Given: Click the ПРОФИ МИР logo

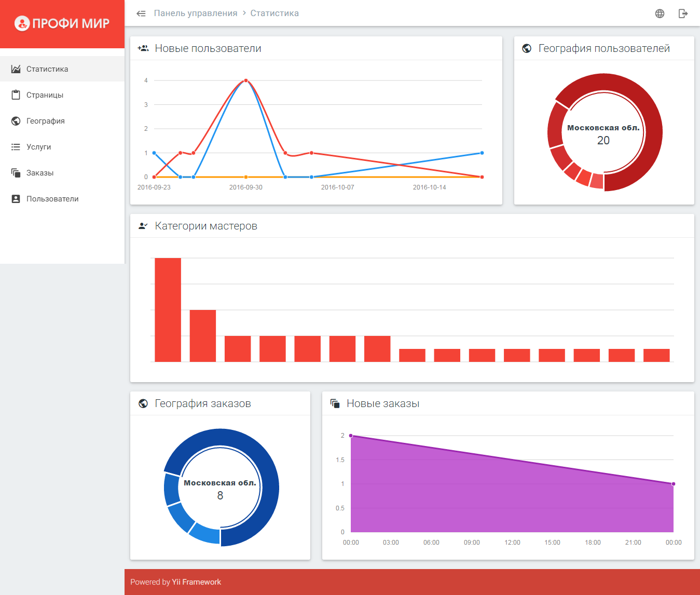Looking at the screenshot, I should [62, 23].
